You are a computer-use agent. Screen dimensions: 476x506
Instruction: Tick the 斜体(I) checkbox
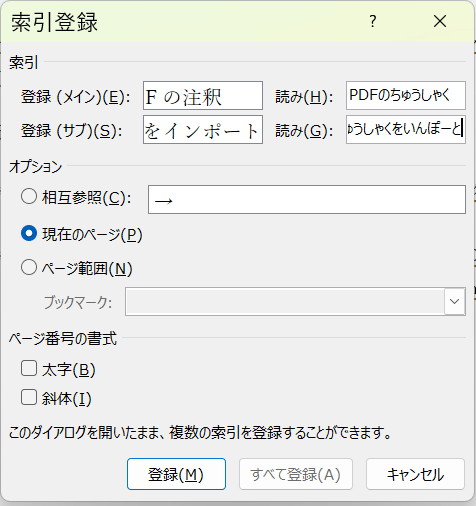29,397
